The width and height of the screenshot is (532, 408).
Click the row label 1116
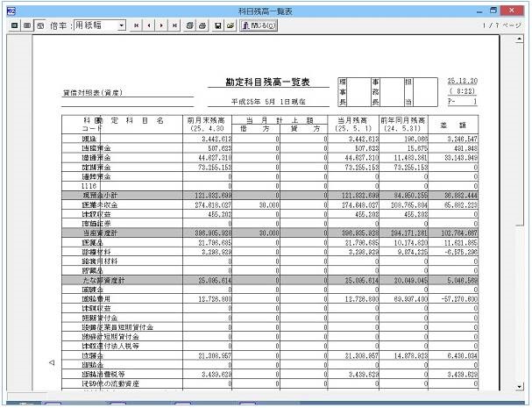click(89, 186)
